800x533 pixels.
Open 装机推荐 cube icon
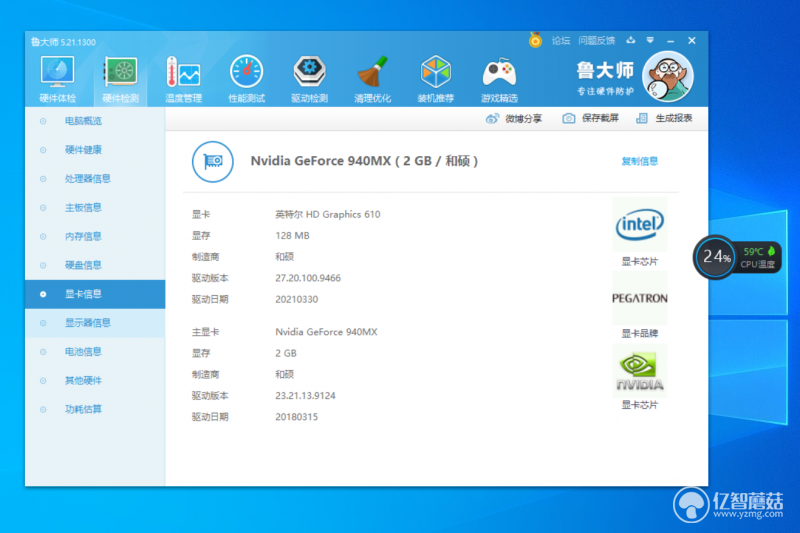tap(436, 79)
